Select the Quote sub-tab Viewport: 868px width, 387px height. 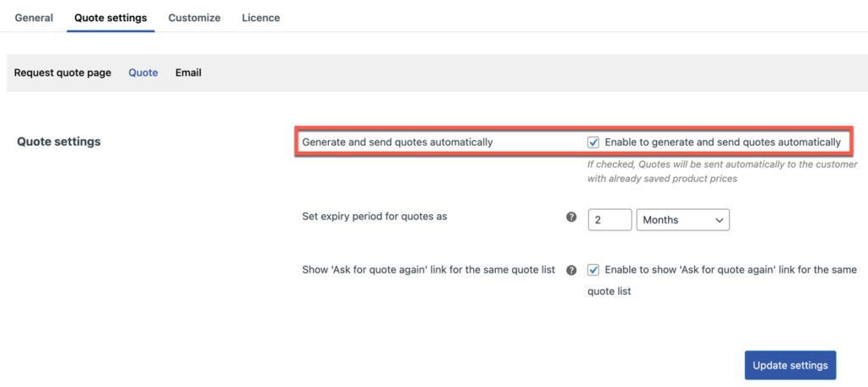[143, 73]
